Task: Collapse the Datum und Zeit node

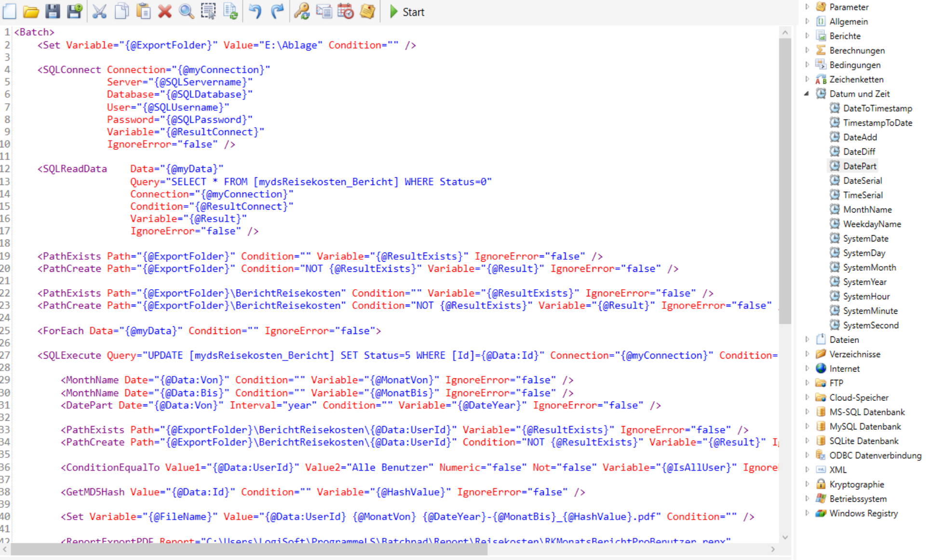Action: coord(807,93)
